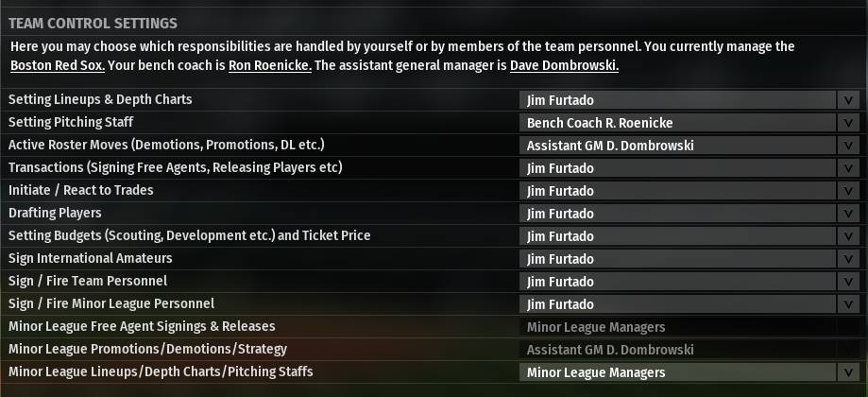Click the Minor League Lineups/Depth Charts dropdown arrow
Image resolution: width=868 pixels, height=397 pixels.
pos(847,372)
